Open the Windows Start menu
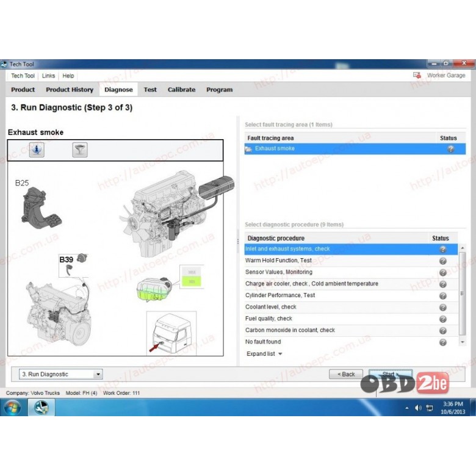The height and width of the screenshot is (476, 476). [x=12, y=407]
